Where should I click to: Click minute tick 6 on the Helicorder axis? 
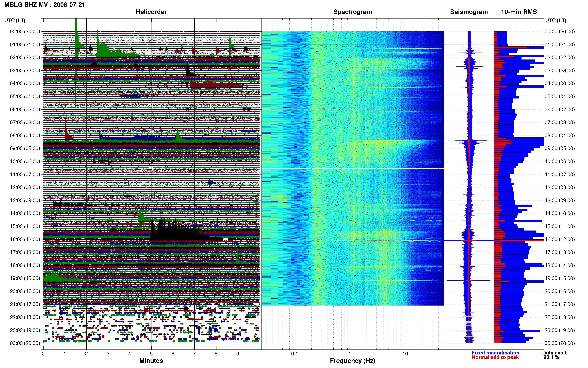pyautogui.click(x=173, y=354)
